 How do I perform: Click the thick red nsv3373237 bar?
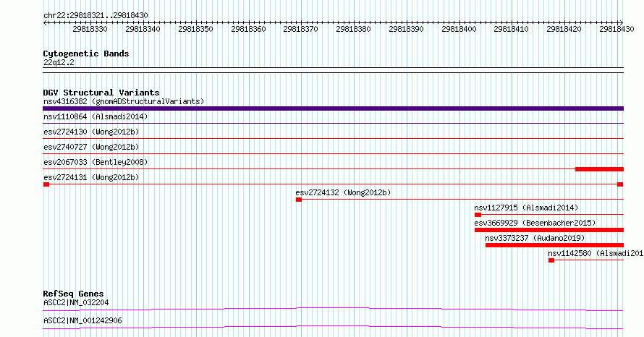[x=554, y=245]
